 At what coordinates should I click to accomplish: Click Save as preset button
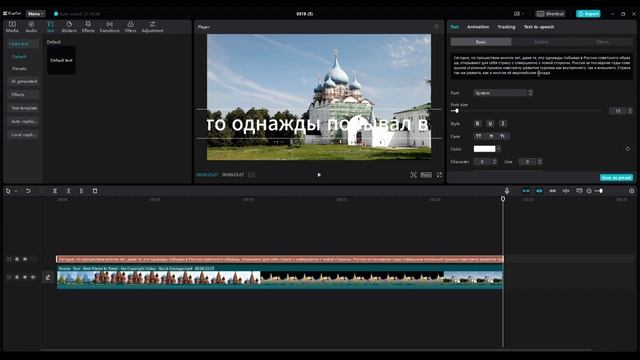tap(616, 178)
